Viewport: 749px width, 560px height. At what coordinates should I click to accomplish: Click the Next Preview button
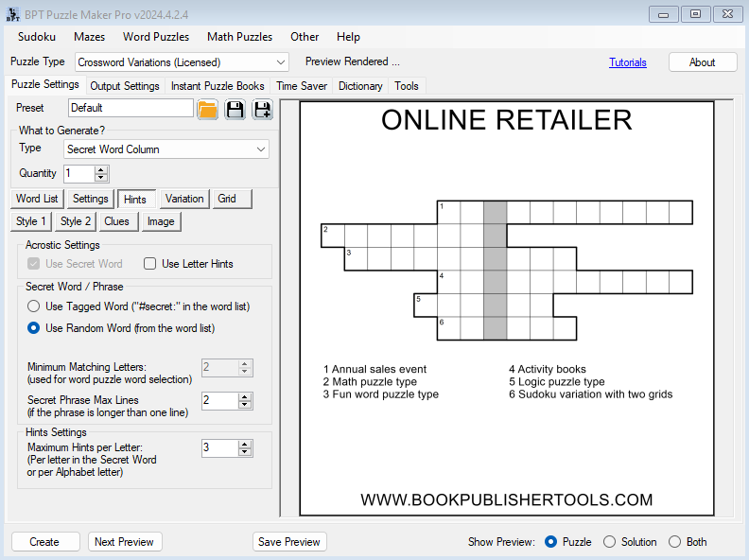124,542
